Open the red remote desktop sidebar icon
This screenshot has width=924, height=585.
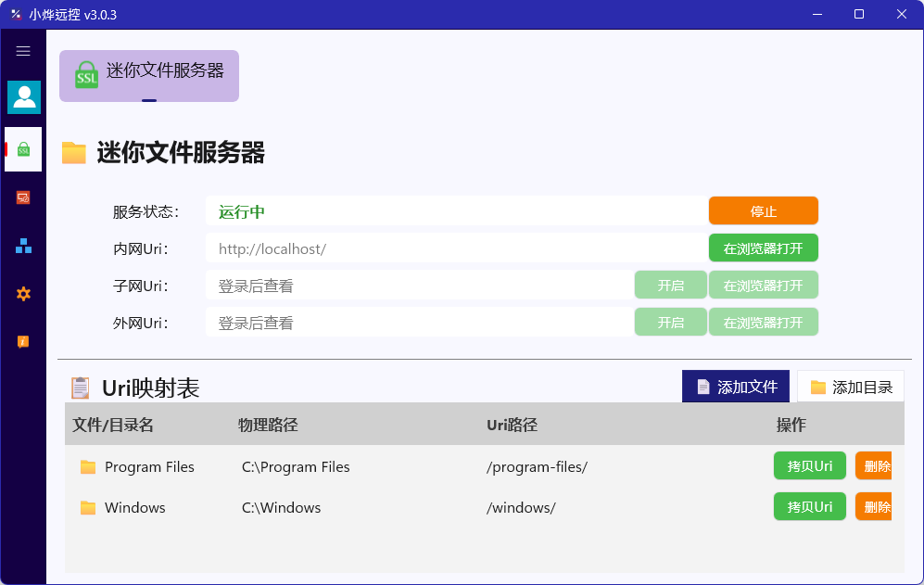point(23,197)
